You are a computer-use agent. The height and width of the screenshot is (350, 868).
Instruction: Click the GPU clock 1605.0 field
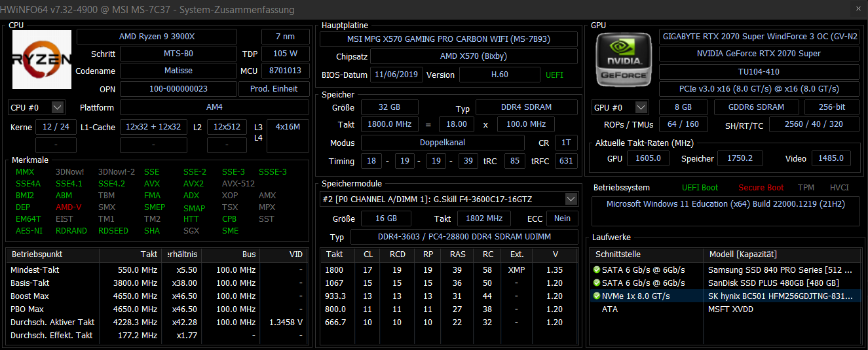click(x=648, y=158)
